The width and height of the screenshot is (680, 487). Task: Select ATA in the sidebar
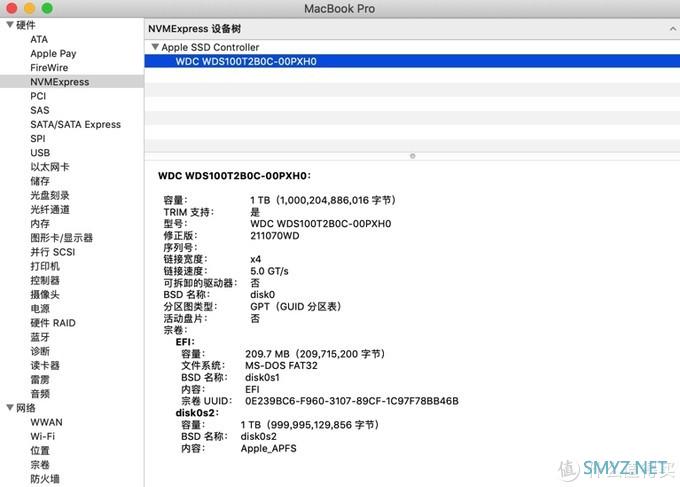pyautogui.click(x=39, y=39)
